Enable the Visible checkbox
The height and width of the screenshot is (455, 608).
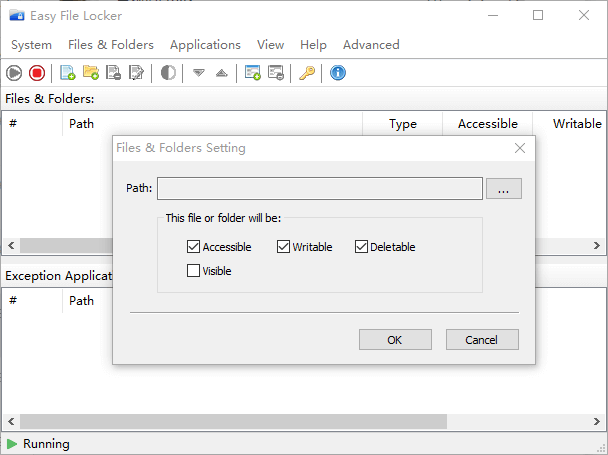[193, 270]
